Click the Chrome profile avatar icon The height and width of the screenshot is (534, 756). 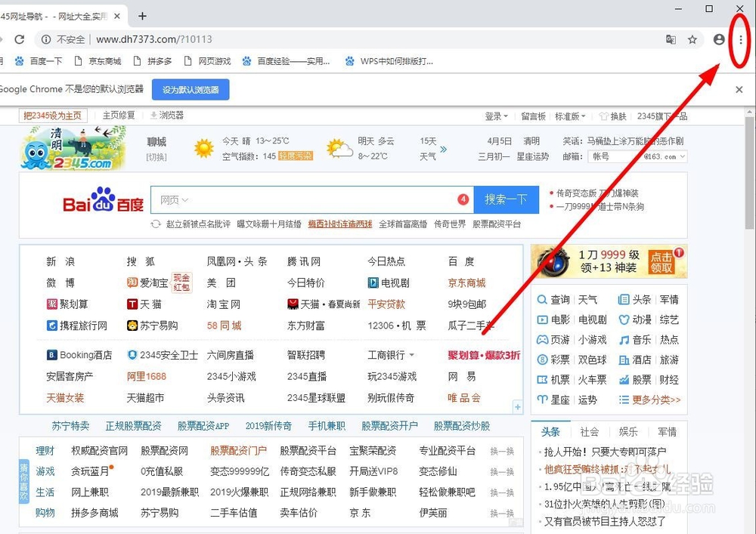[x=719, y=39]
